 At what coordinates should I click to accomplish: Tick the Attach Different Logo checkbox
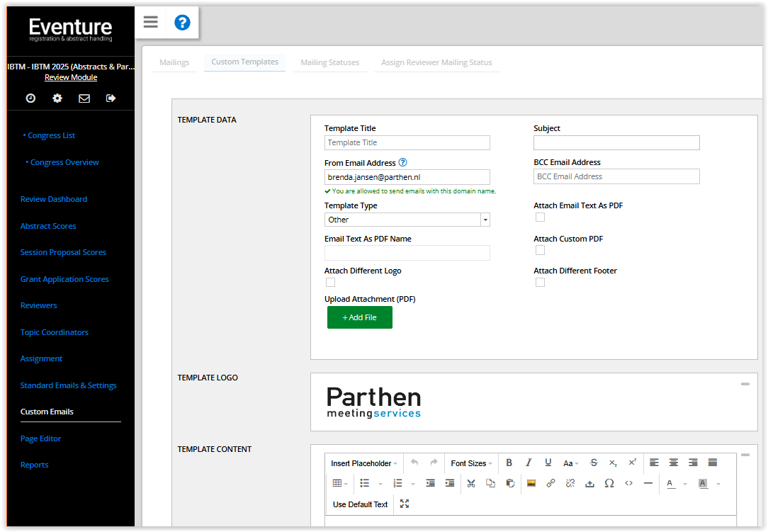point(330,283)
